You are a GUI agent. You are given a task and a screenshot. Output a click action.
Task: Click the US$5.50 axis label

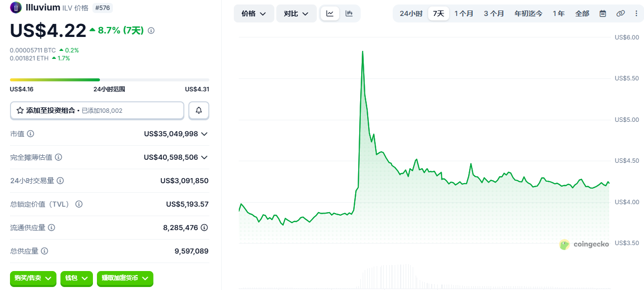pyautogui.click(x=627, y=78)
